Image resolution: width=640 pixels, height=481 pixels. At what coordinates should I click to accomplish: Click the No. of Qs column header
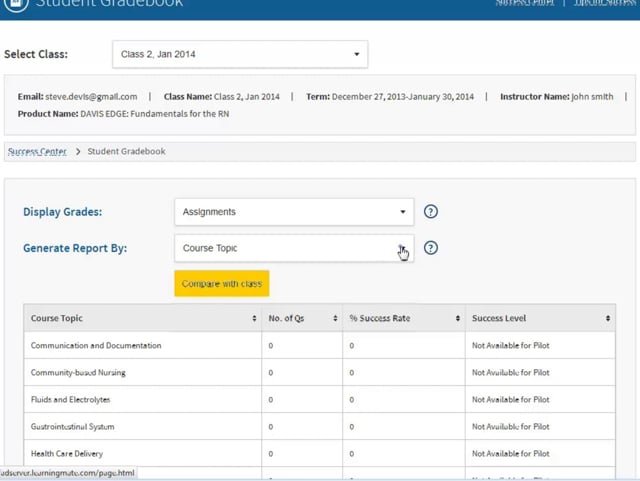coord(302,318)
